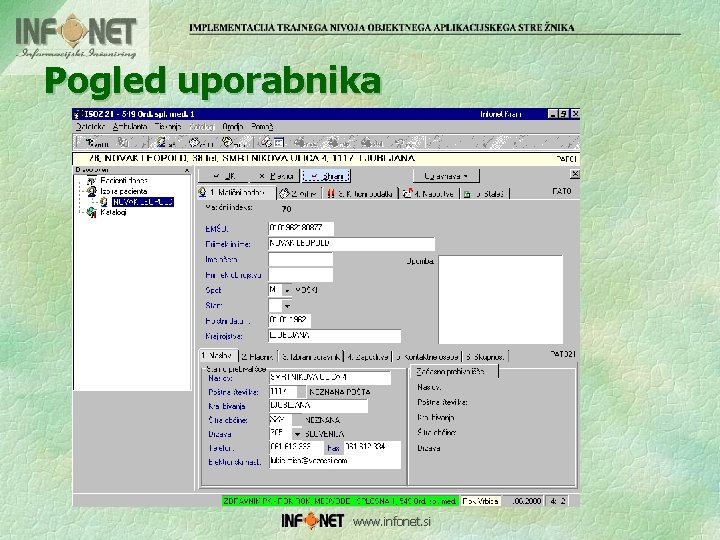Switch to upper tab 3 with red icon
The image size is (720, 540).
[x=360, y=194]
